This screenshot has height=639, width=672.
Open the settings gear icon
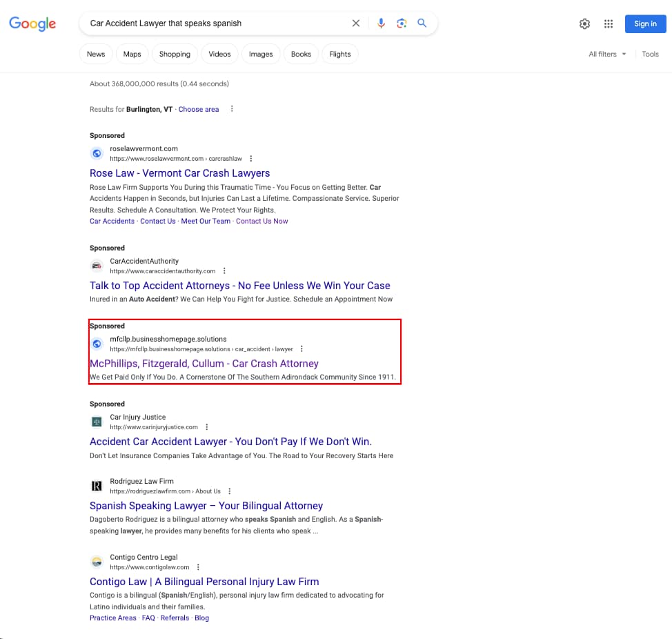584,23
